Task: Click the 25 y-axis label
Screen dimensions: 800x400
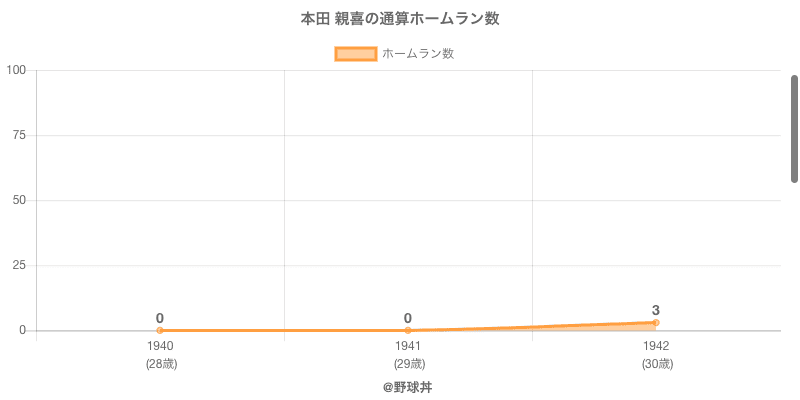Action: click(20, 265)
